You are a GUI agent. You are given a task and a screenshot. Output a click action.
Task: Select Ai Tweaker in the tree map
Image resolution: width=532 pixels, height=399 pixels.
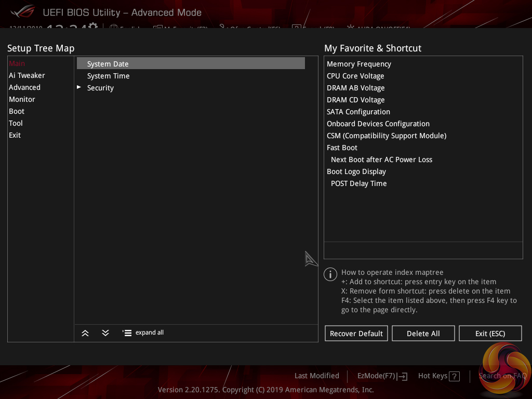point(27,75)
